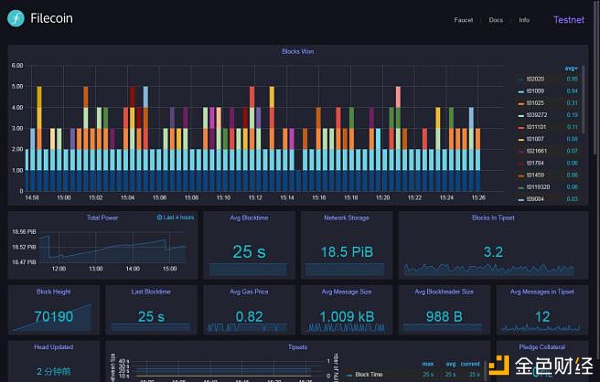Click the light green swatch beside t039272
600x382 pixels.
pyautogui.click(x=521, y=116)
